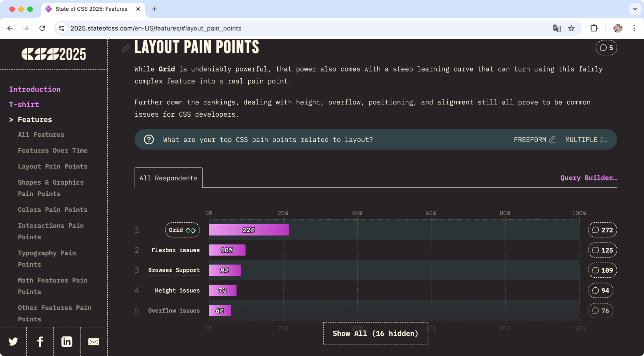The image size is (644, 356).
Task: Open the browser extensions puzzle icon
Action: (x=594, y=28)
